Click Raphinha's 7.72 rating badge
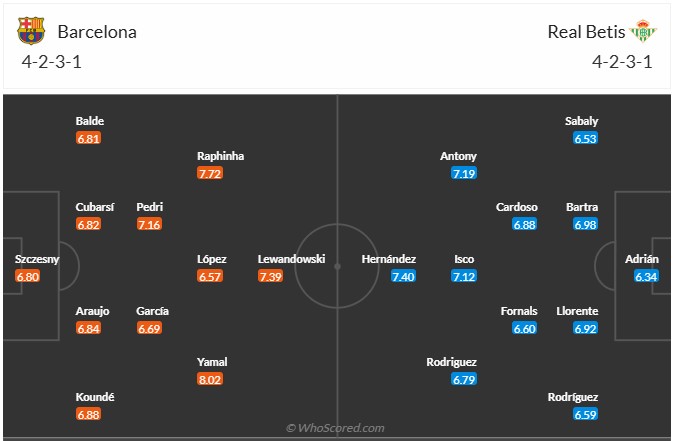 pos(210,173)
